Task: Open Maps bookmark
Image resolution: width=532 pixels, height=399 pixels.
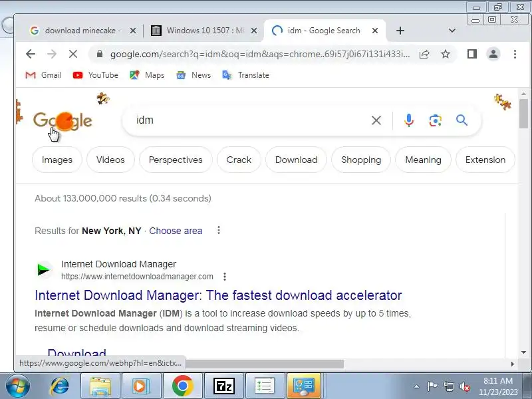Action: coord(147,75)
